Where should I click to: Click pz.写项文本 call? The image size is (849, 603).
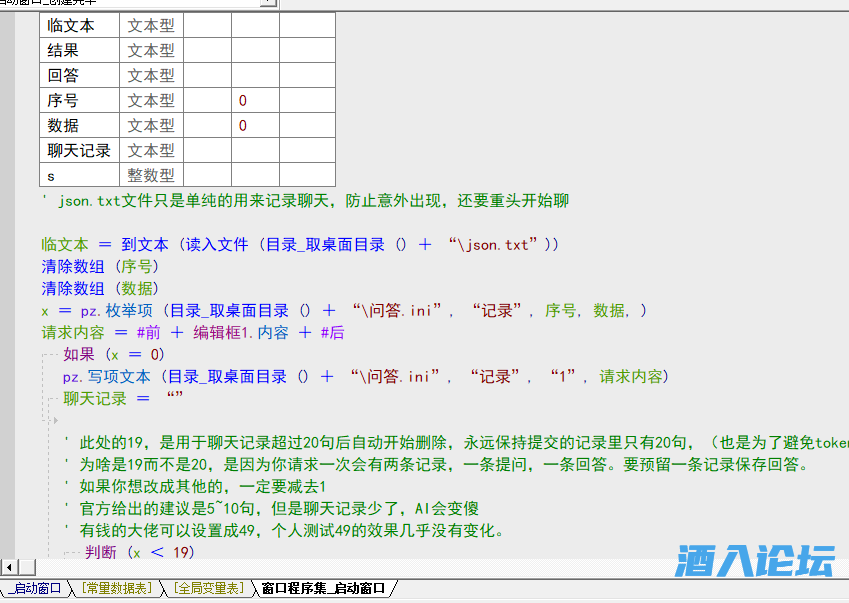coord(107,377)
